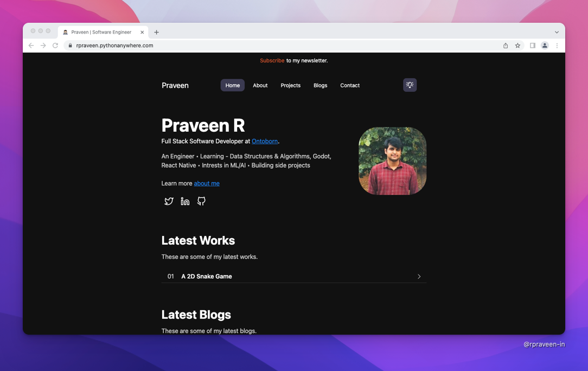Go to Home nav item
Viewport: 588px width, 371px height.
pos(233,85)
